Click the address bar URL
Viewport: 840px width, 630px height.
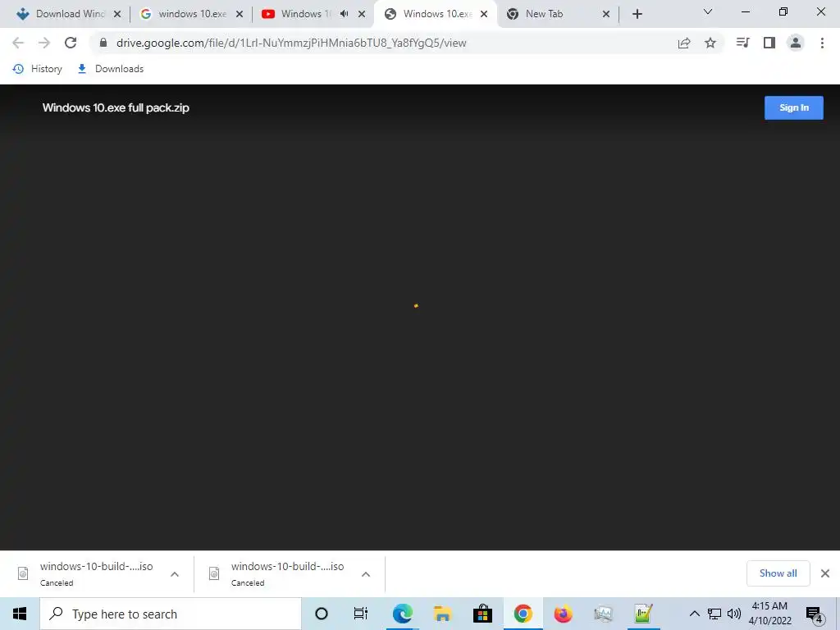(291, 43)
